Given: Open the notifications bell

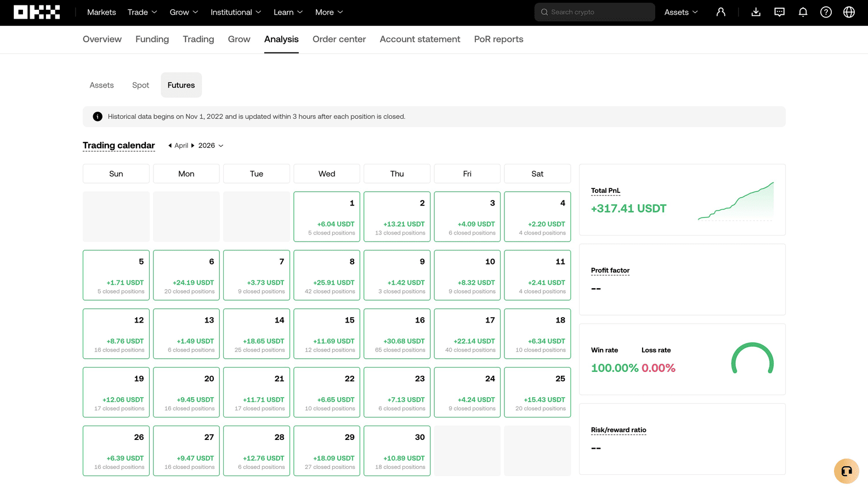Looking at the screenshot, I should [803, 12].
